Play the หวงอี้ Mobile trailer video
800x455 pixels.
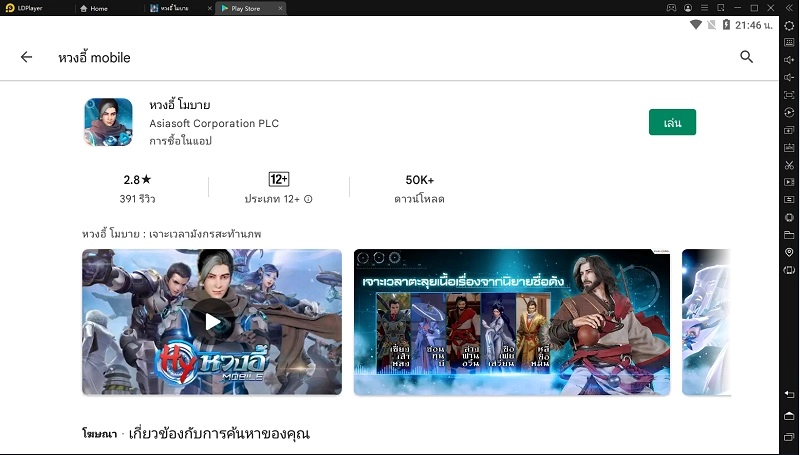click(x=212, y=322)
